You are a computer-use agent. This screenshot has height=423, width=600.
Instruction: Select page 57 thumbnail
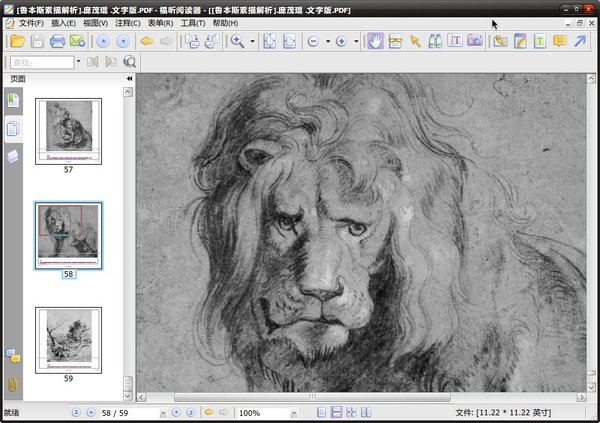(x=68, y=130)
